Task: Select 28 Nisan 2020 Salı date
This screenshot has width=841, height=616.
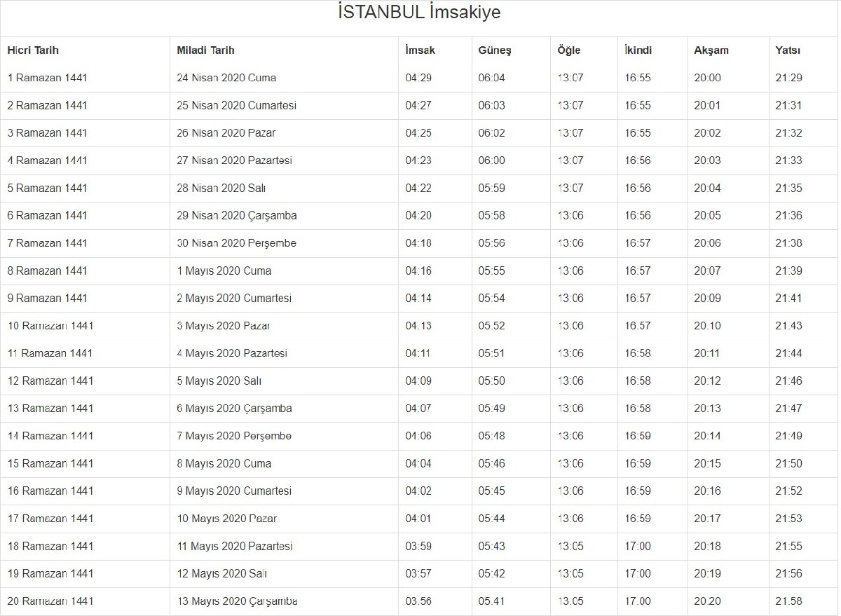Action: (x=221, y=188)
